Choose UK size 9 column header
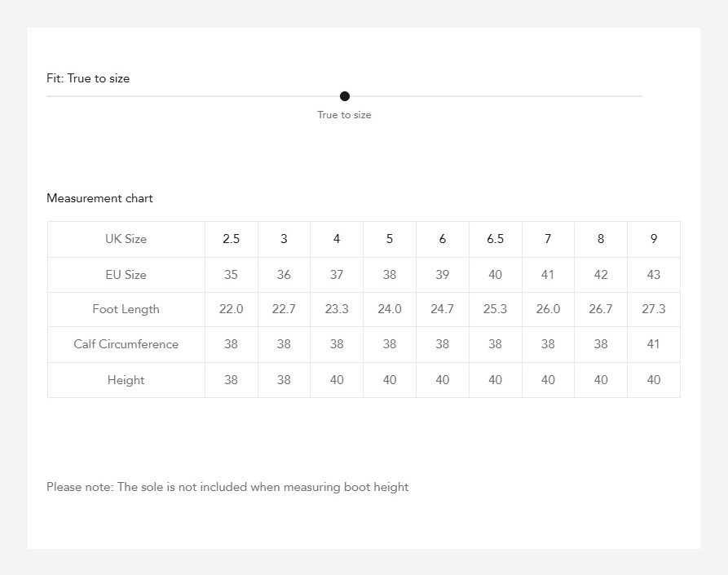The height and width of the screenshot is (575, 728). pos(654,239)
